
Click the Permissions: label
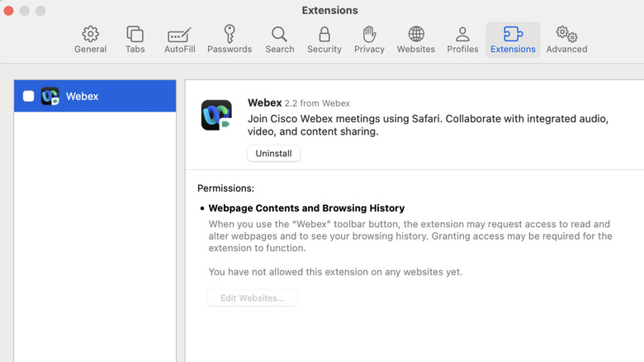[225, 188]
